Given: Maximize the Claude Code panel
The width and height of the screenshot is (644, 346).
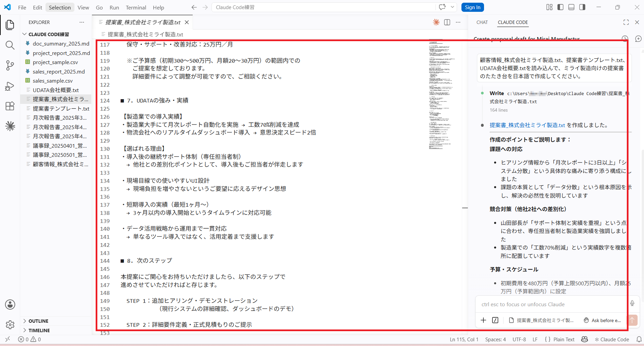Looking at the screenshot, I should pyautogui.click(x=626, y=22).
